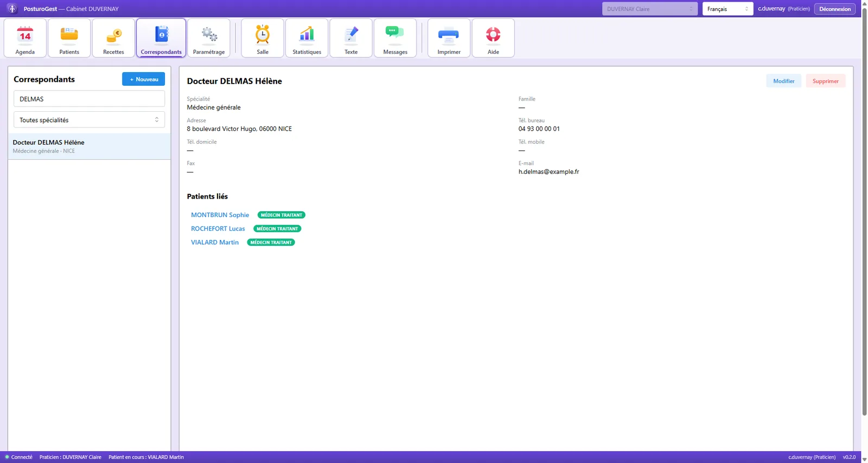Click the office phone 04 93 00 00 01
This screenshot has height=463, width=868.
(x=539, y=129)
